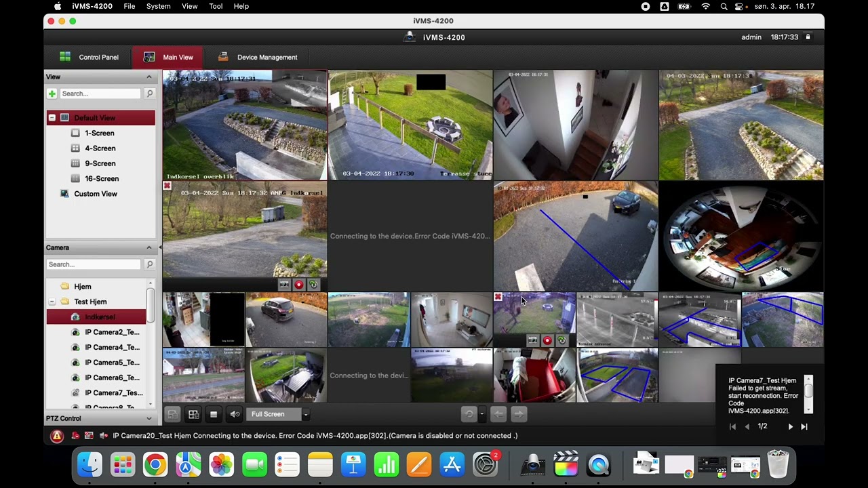Select the Indkørsel overblik camera tile

[244, 125]
